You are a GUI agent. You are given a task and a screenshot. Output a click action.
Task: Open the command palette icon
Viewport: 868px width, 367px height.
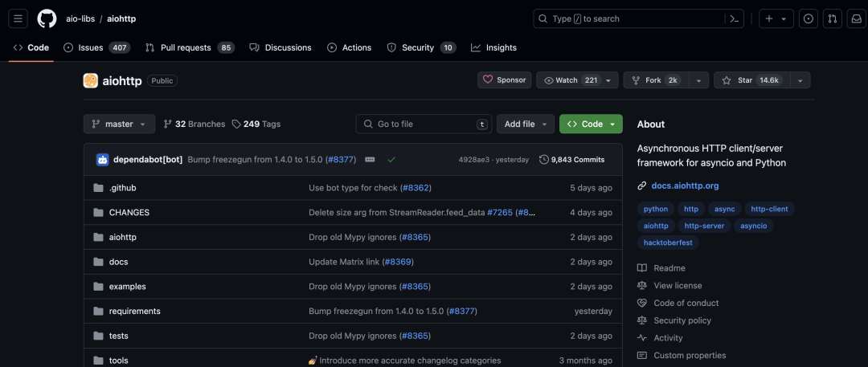[734, 18]
